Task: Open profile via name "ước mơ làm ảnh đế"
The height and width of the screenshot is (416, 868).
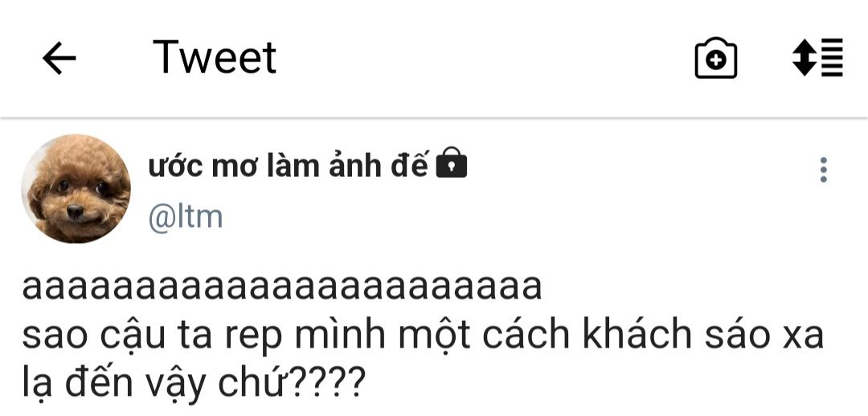Action: (289, 165)
